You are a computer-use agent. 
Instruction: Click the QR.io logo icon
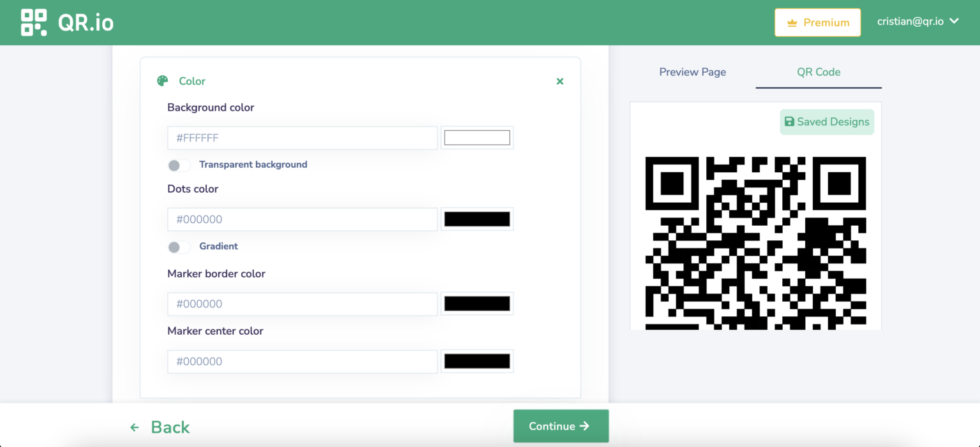tap(33, 22)
